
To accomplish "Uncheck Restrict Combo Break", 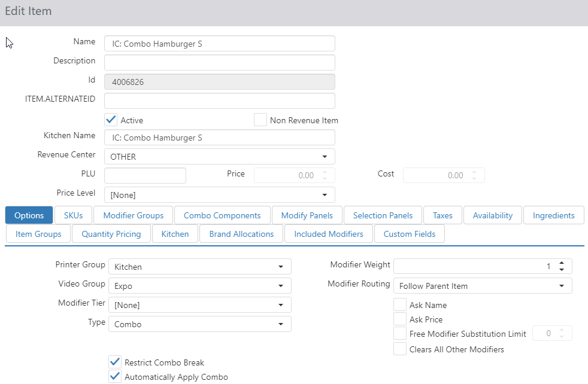I will click(x=115, y=362).
